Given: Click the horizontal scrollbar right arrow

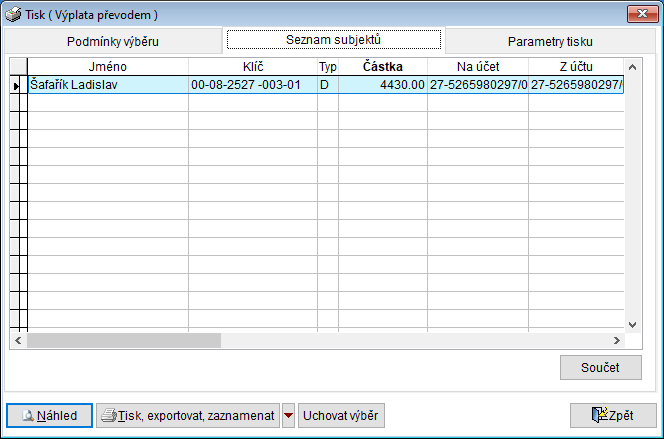Looking at the screenshot, I should (617, 340).
